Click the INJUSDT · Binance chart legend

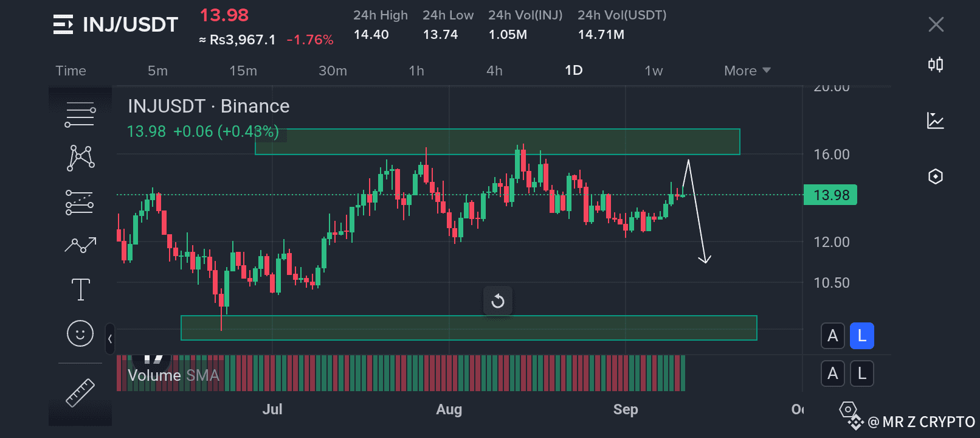click(x=209, y=106)
